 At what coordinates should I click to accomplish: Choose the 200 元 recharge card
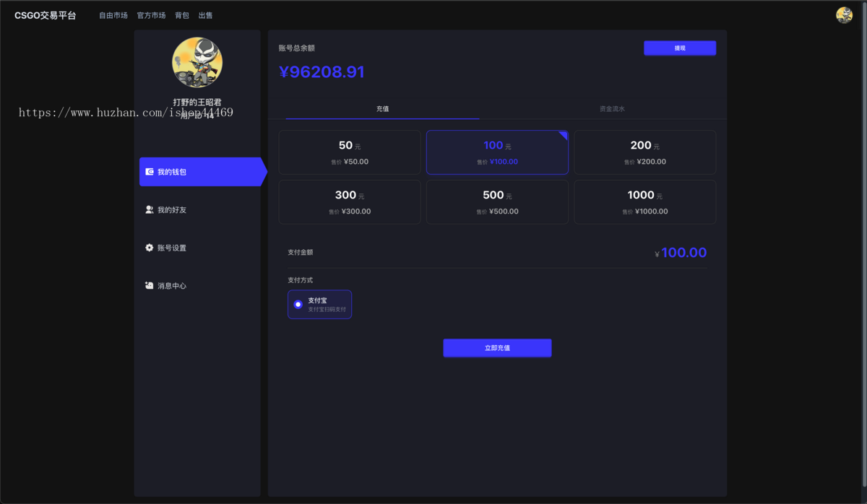(645, 152)
